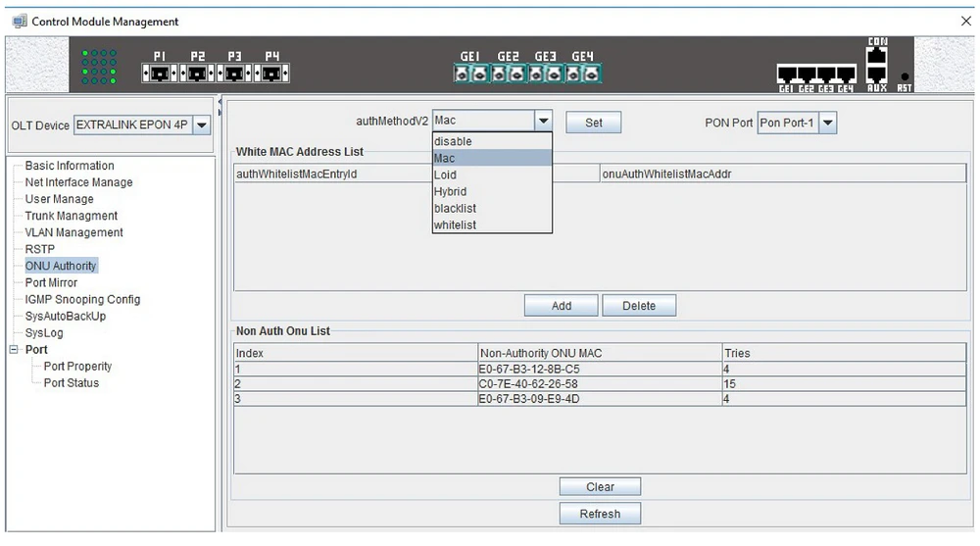Open the PON Port selector dropdown
980x546 pixels.
(827, 124)
